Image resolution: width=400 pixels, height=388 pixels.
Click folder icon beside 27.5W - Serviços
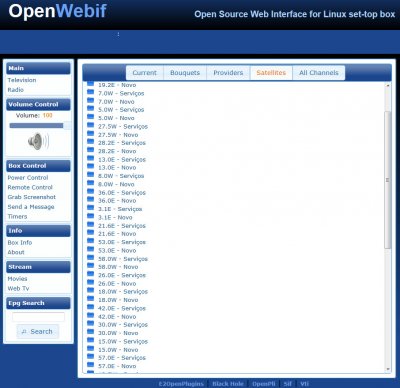pos(90,125)
